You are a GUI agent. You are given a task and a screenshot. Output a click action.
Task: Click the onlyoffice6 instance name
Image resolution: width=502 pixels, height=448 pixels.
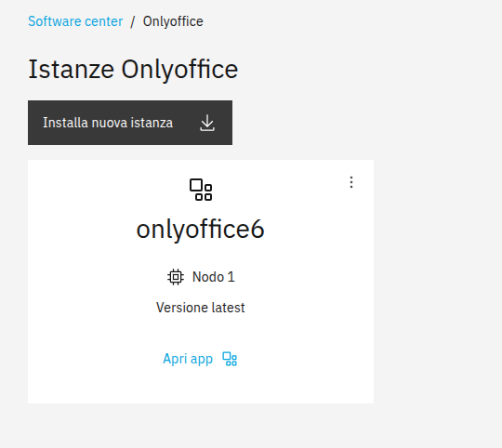[201, 229]
